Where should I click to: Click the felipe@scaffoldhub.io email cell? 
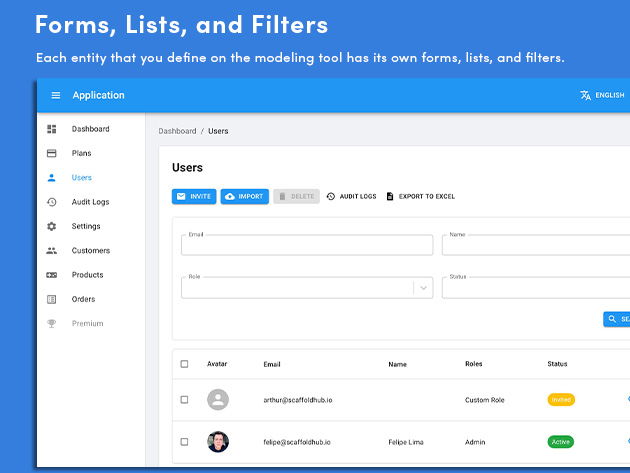click(297, 442)
